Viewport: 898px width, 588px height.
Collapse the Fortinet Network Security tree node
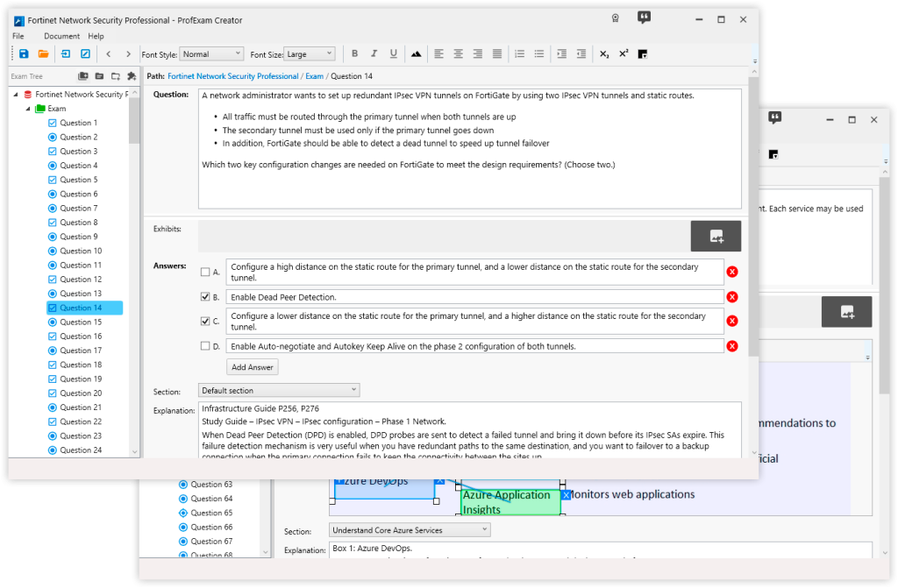[16, 95]
